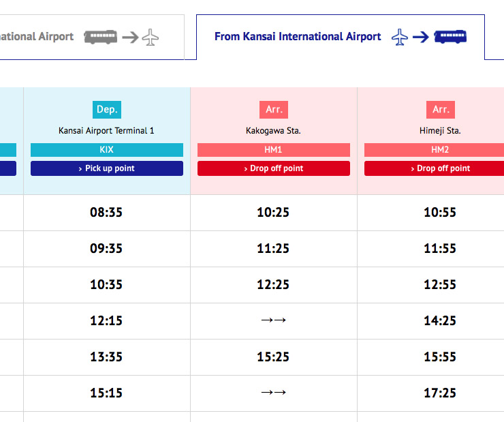
Task: Click the blue bus icon in active tab
Action: [x=450, y=37]
